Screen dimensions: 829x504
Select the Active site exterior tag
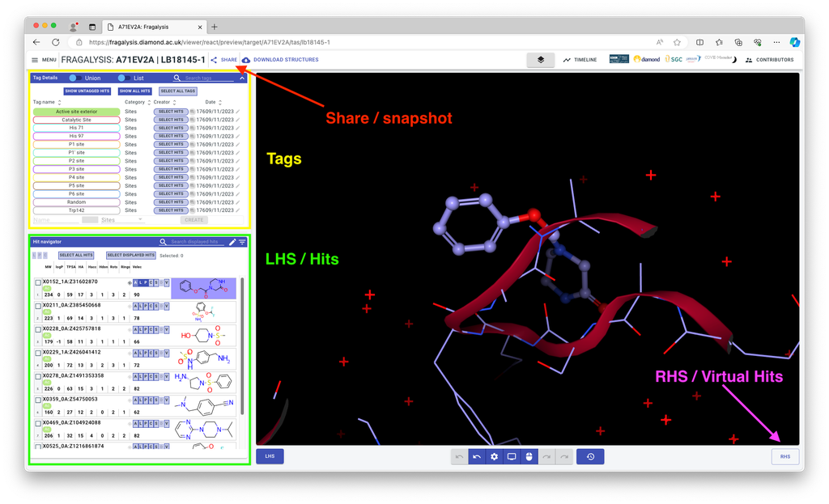click(x=77, y=112)
